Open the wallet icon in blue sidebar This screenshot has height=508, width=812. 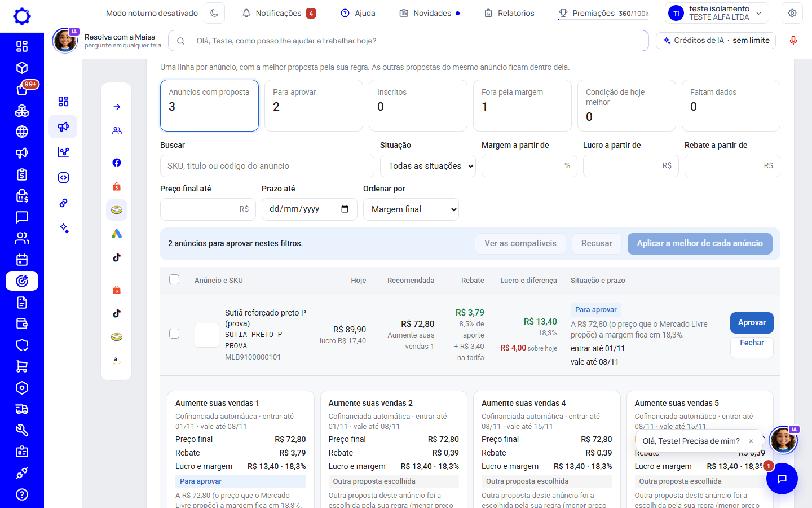pyautogui.click(x=22, y=324)
